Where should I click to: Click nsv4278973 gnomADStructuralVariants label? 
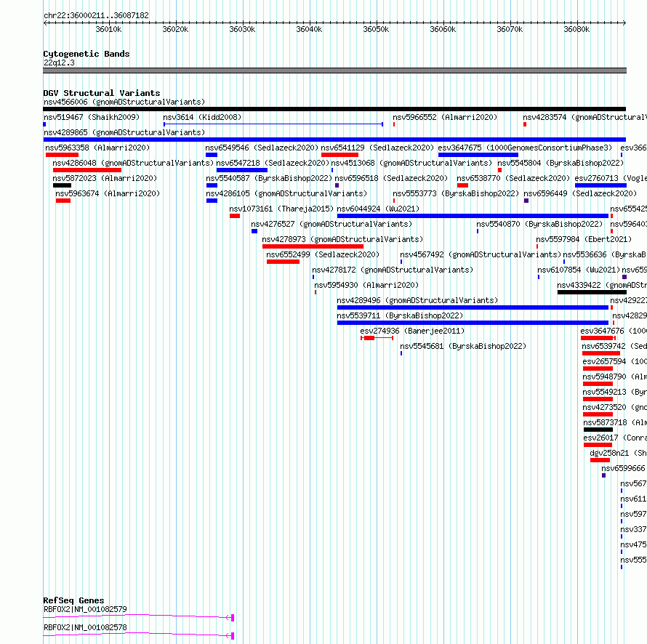point(342,239)
